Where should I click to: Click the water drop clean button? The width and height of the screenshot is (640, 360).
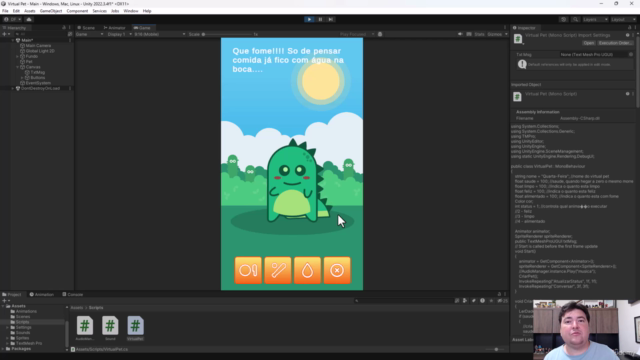pyautogui.click(x=307, y=270)
